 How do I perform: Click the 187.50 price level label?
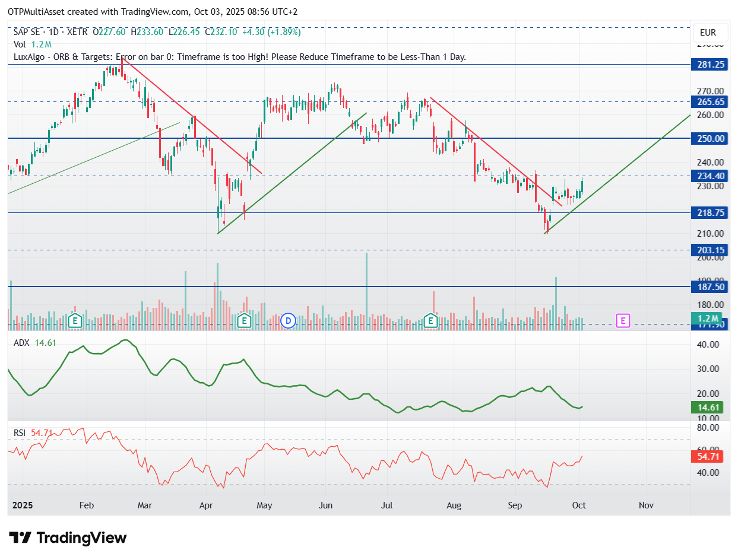711,287
